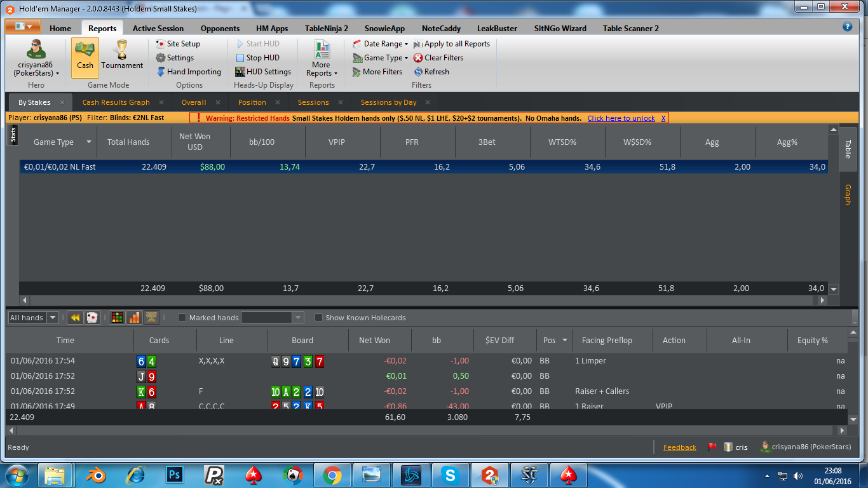Close the Overall report tab
Screen dimensions: 868x488
click(217, 102)
